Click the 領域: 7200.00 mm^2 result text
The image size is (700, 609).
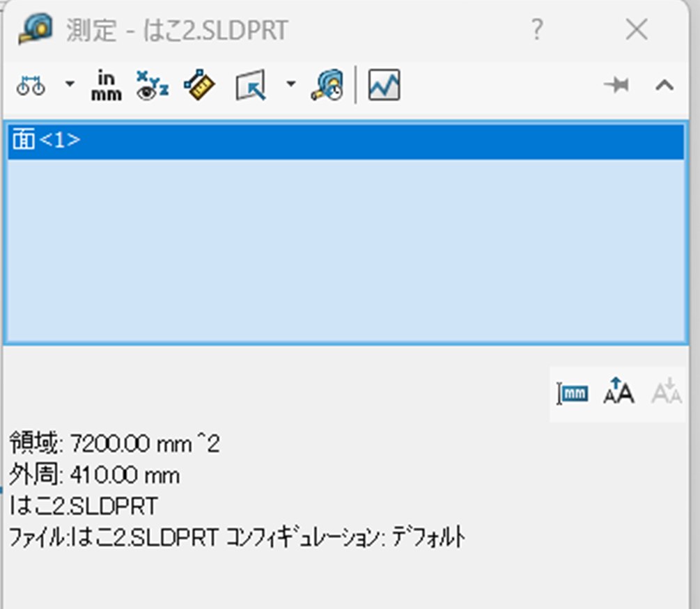pyautogui.click(x=114, y=443)
